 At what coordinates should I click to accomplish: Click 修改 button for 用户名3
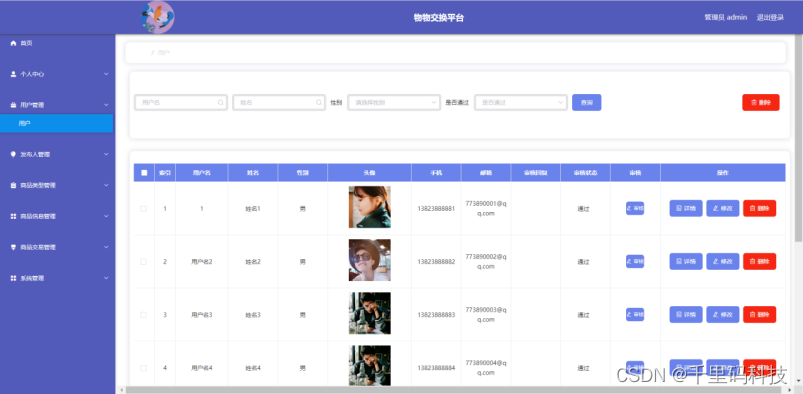(x=723, y=315)
